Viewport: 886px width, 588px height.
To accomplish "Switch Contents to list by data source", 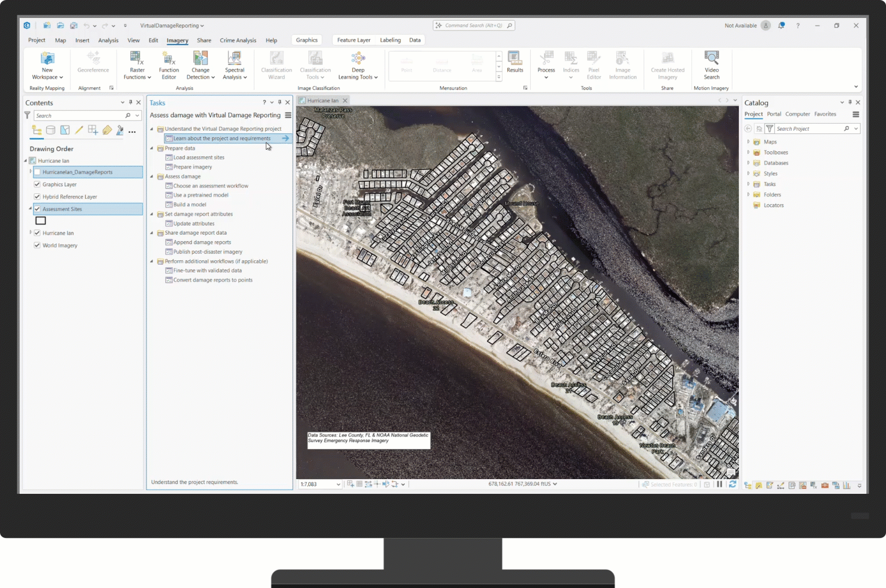I will (x=51, y=130).
